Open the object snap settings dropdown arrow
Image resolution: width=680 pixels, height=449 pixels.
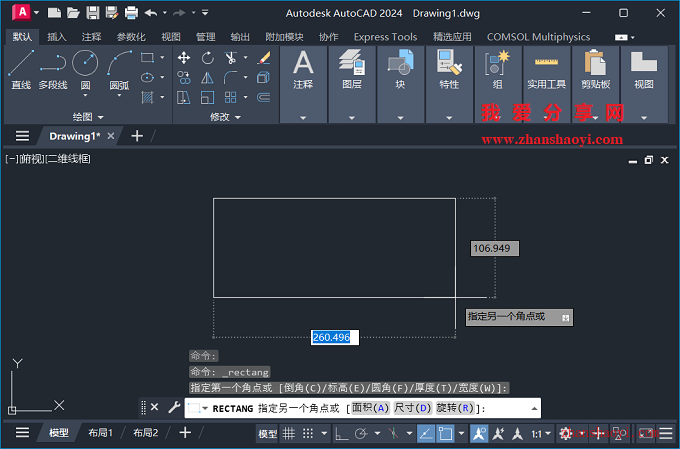[461, 433]
